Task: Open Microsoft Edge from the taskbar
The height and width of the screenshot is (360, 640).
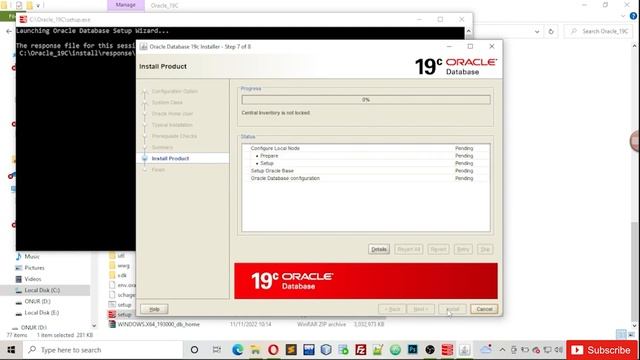Action: point(238,350)
